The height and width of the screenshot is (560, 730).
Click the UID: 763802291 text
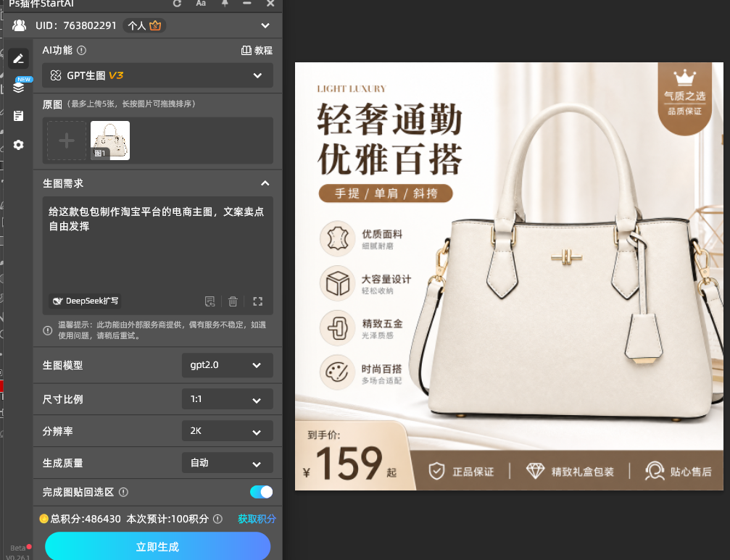coord(76,25)
